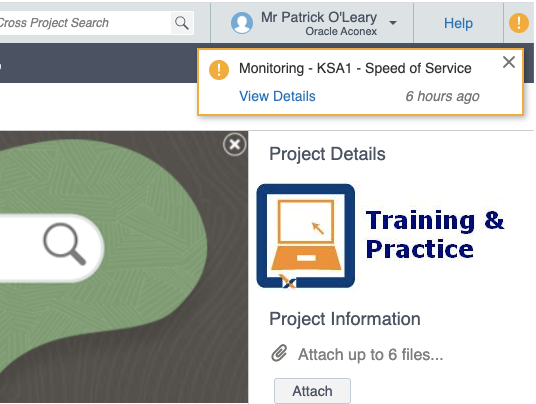536x404 pixels.
Task: Click the Monitoring - KSA1 - Speed of Service title
Action: 355,68
